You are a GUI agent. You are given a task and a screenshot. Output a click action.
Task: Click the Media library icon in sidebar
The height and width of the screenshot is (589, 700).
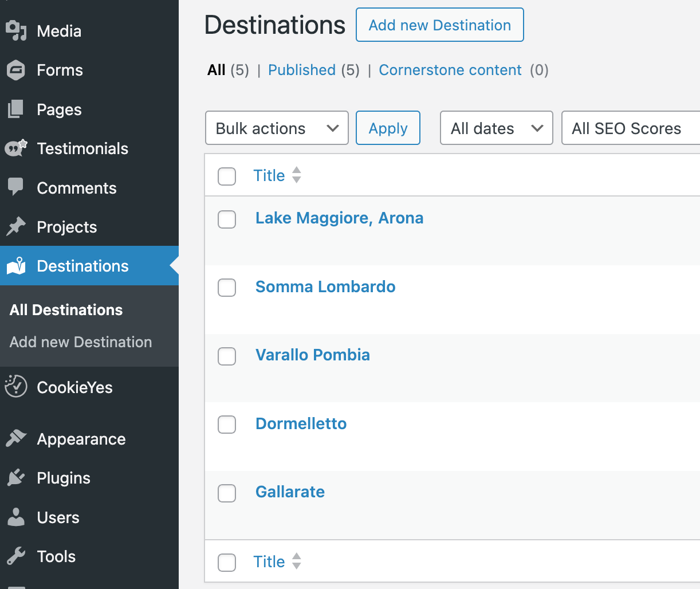pyautogui.click(x=16, y=31)
